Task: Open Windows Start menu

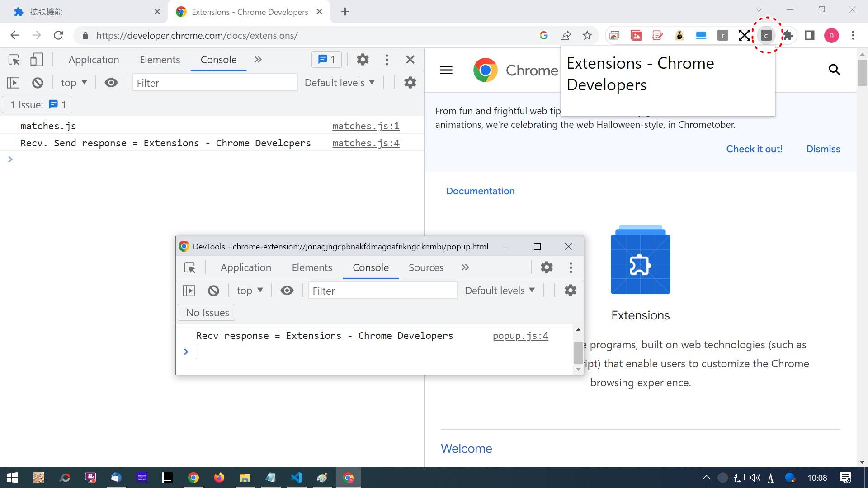Action: pos(12,478)
